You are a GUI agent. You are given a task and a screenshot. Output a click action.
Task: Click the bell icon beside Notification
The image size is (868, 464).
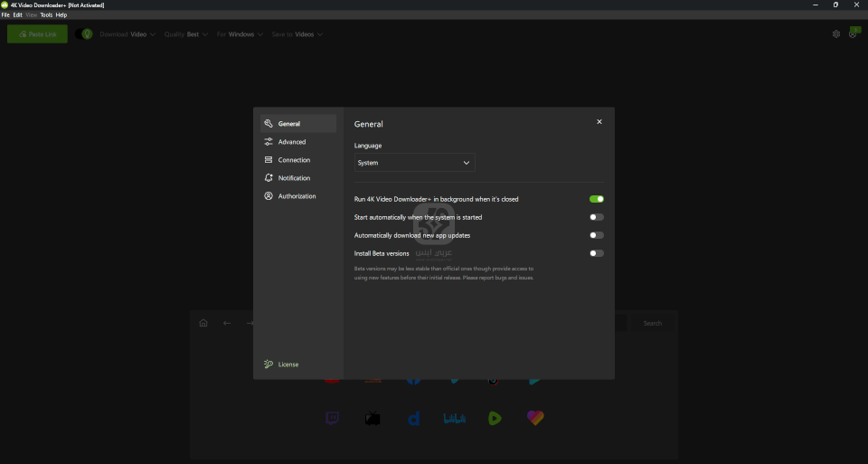(269, 178)
